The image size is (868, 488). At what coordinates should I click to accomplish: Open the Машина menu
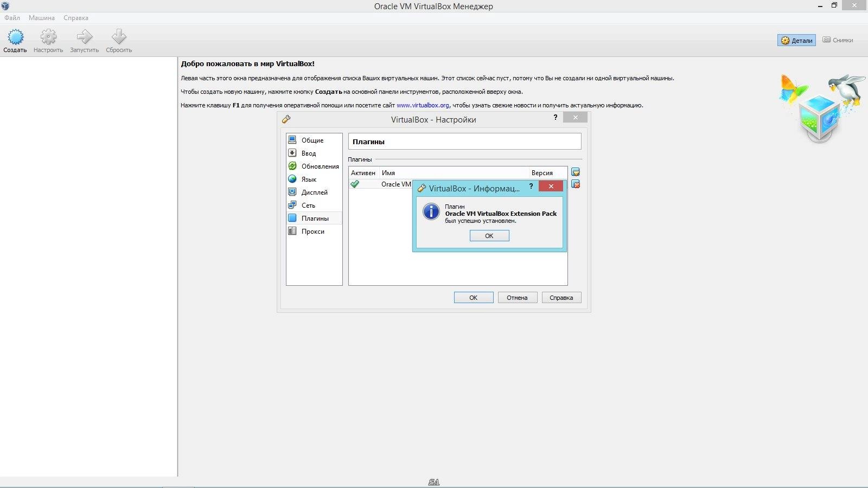pyautogui.click(x=42, y=18)
